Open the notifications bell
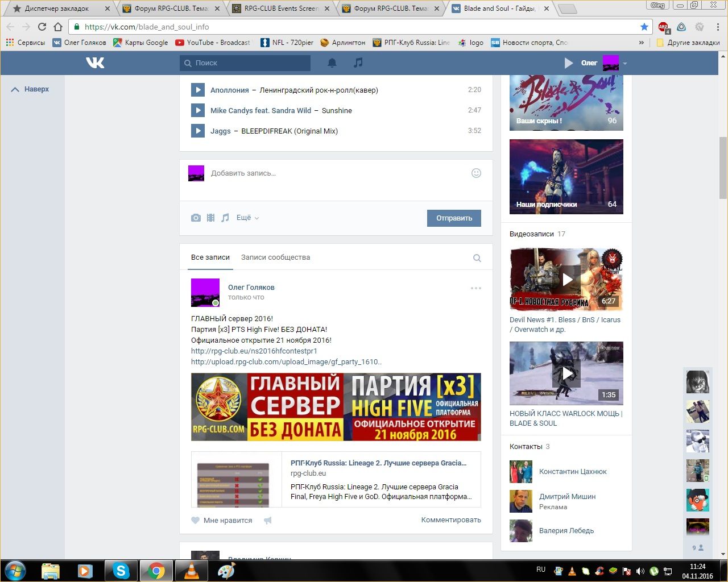Viewport: 728px width, 582px height. click(332, 63)
